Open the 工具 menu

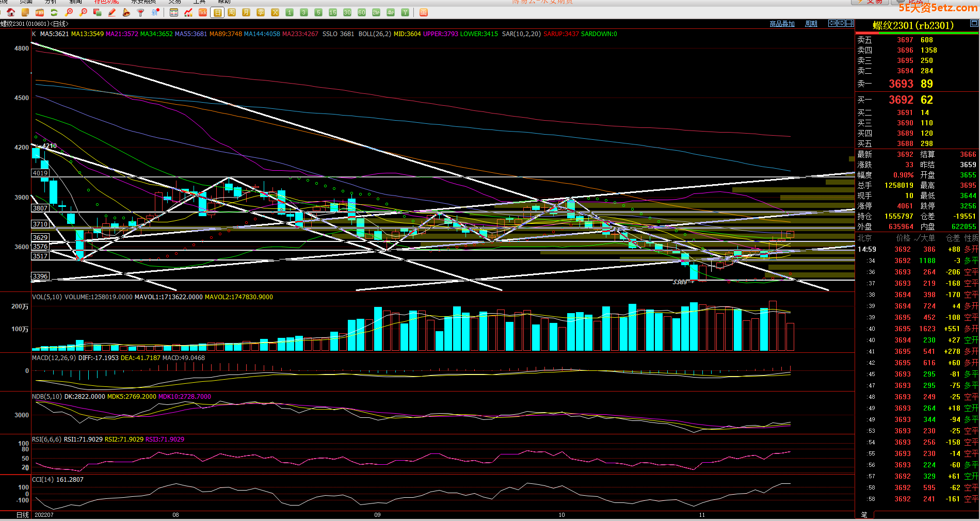(x=199, y=2)
